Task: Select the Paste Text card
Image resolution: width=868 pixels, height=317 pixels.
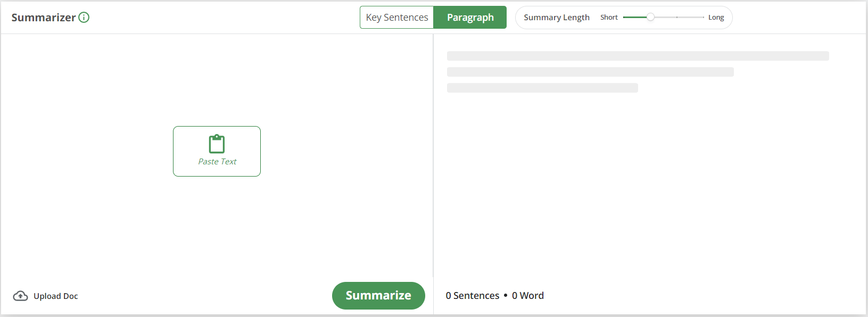Action: 216,151
